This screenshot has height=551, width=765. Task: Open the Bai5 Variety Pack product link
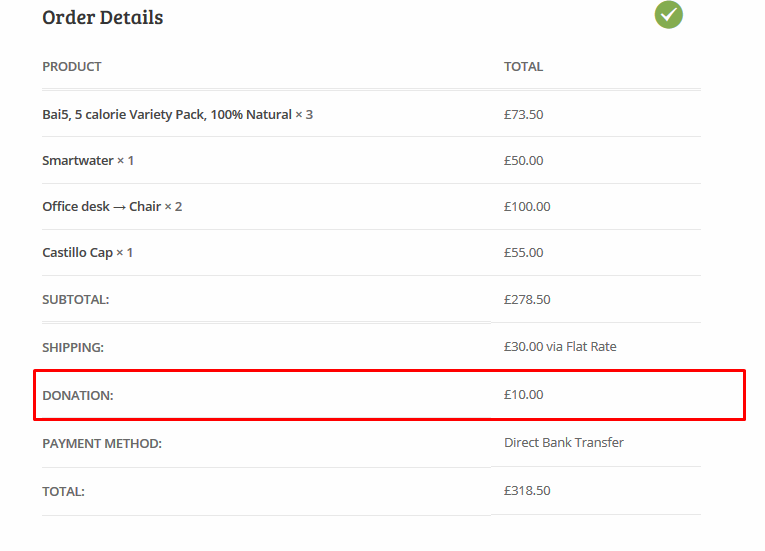point(166,115)
